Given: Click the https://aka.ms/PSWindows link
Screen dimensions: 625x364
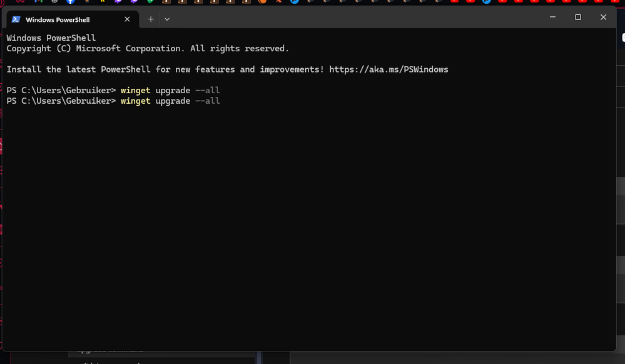Looking at the screenshot, I should pos(389,69).
